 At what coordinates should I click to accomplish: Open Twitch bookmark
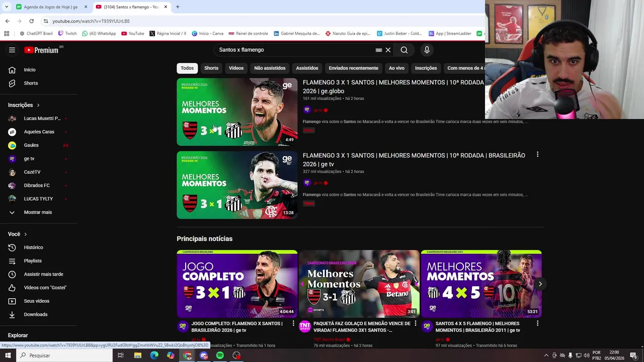point(67,34)
